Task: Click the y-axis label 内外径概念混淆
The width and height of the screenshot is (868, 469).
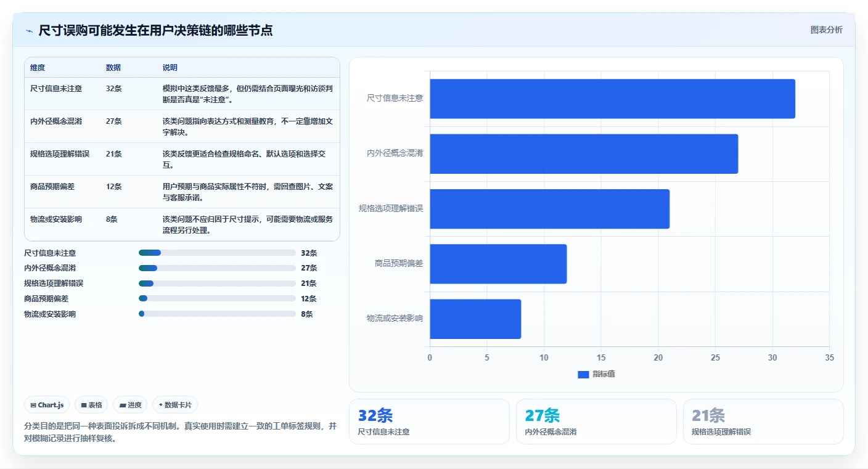Action: (x=395, y=153)
